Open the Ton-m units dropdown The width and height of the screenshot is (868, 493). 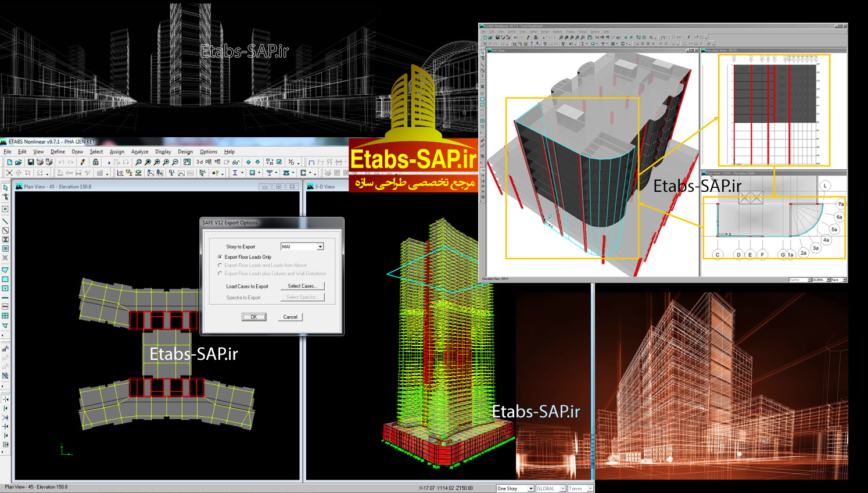click(x=590, y=488)
